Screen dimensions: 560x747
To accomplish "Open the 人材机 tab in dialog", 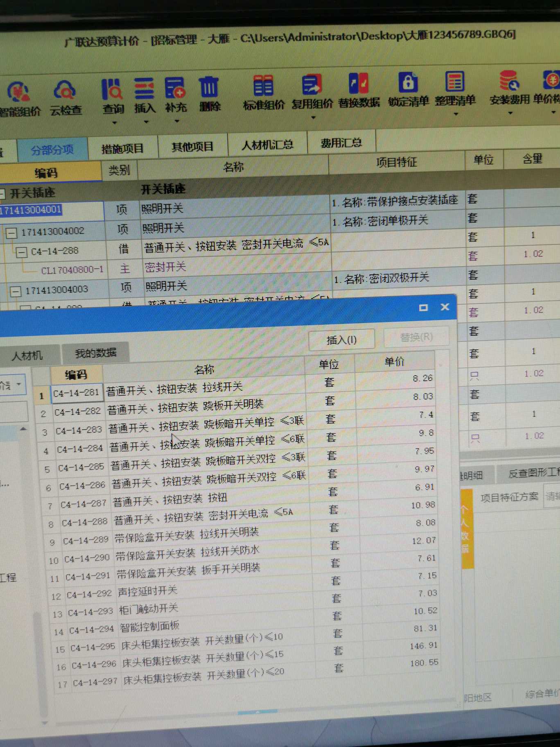I will coord(27,355).
